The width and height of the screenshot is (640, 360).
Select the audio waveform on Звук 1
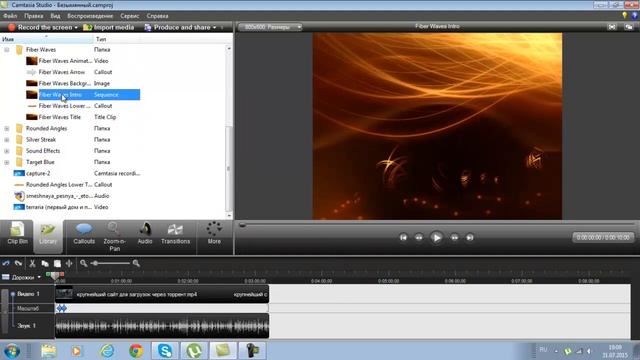(162, 326)
